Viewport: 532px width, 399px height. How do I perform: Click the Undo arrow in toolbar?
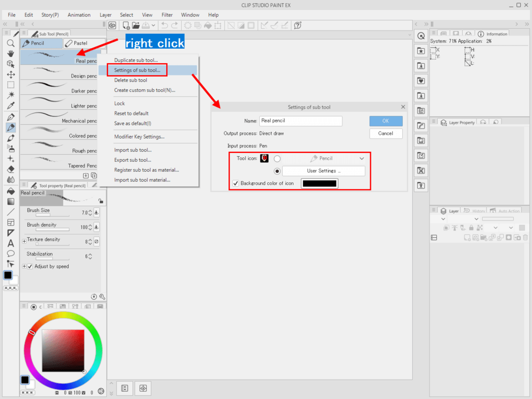(x=165, y=25)
